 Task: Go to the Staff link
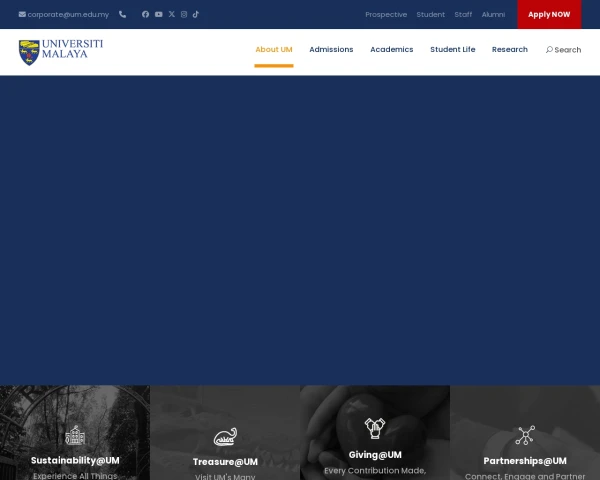tap(463, 15)
